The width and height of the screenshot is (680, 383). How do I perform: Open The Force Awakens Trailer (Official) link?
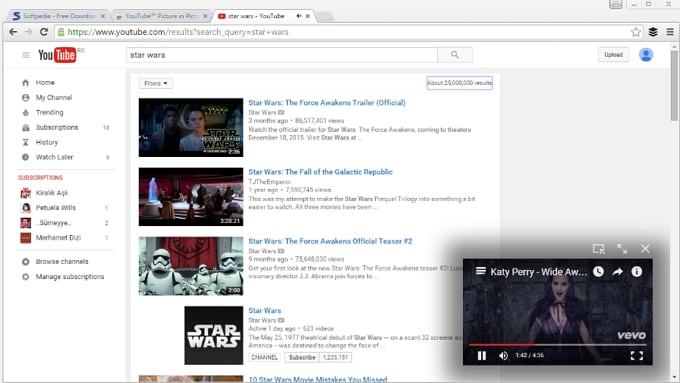[327, 103]
